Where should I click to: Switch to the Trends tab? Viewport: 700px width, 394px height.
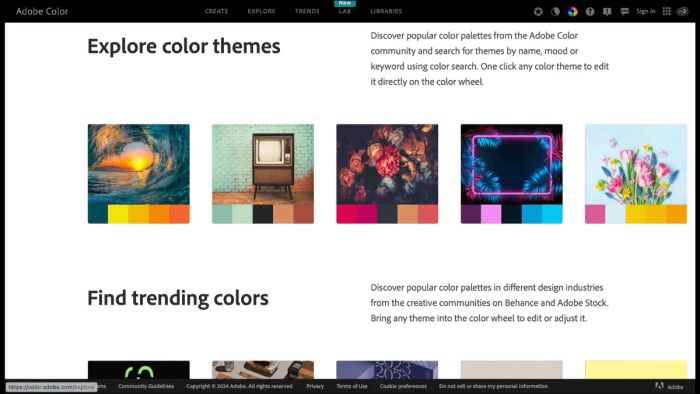click(307, 11)
